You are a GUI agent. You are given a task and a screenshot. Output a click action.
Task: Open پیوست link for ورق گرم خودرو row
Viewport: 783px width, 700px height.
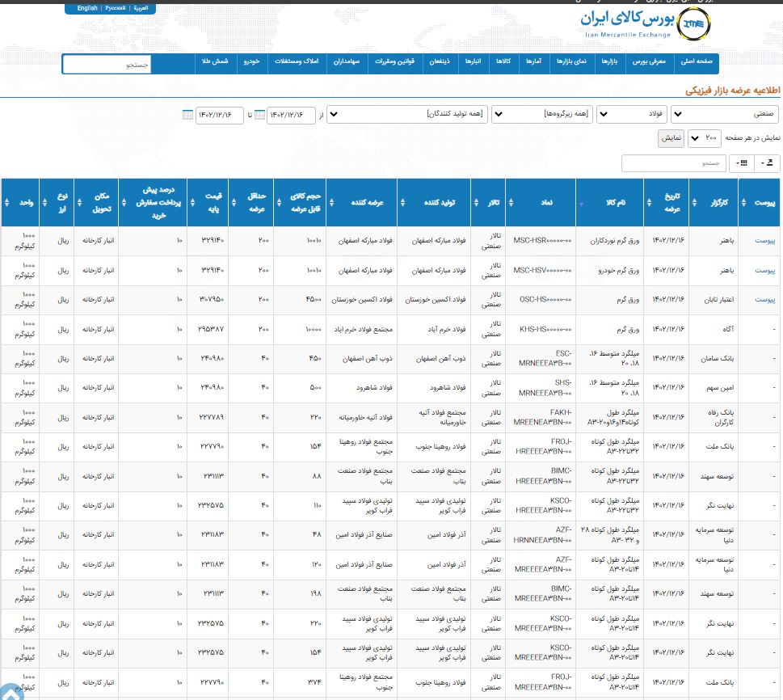[x=764, y=270]
